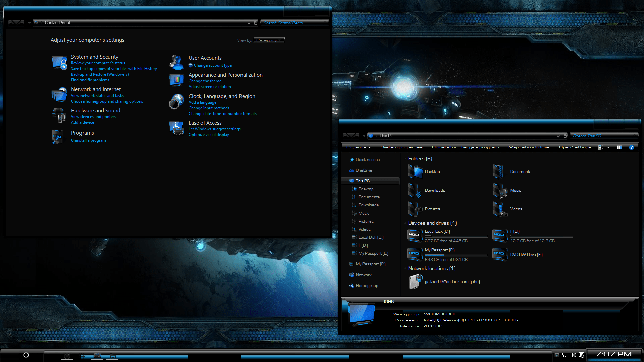
Task: Open the change view options arrow
Action: [x=608, y=147]
